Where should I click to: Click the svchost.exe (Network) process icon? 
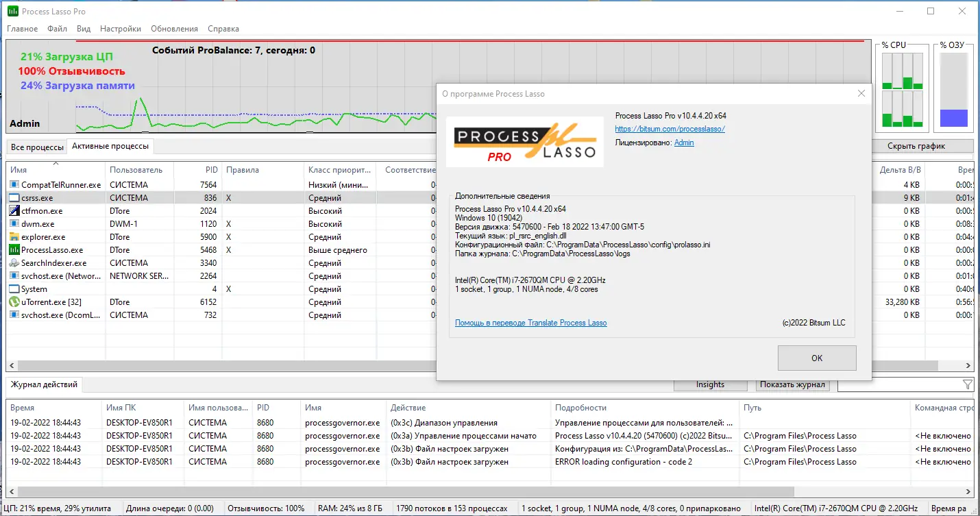click(14, 276)
